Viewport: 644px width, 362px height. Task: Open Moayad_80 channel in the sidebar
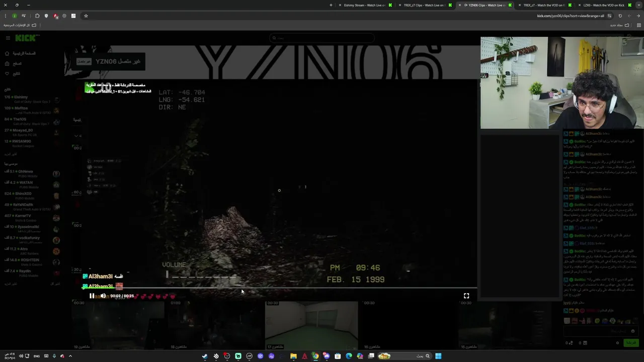(x=31, y=132)
